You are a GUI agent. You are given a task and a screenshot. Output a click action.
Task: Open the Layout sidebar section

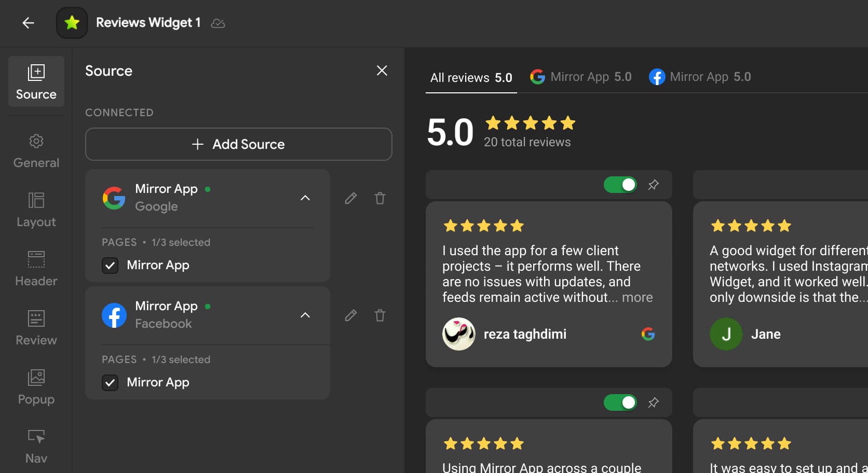(x=36, y=210)
